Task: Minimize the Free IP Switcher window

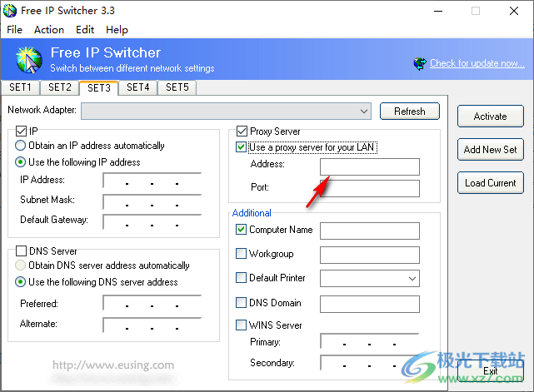Action: [x=438, y=11]
